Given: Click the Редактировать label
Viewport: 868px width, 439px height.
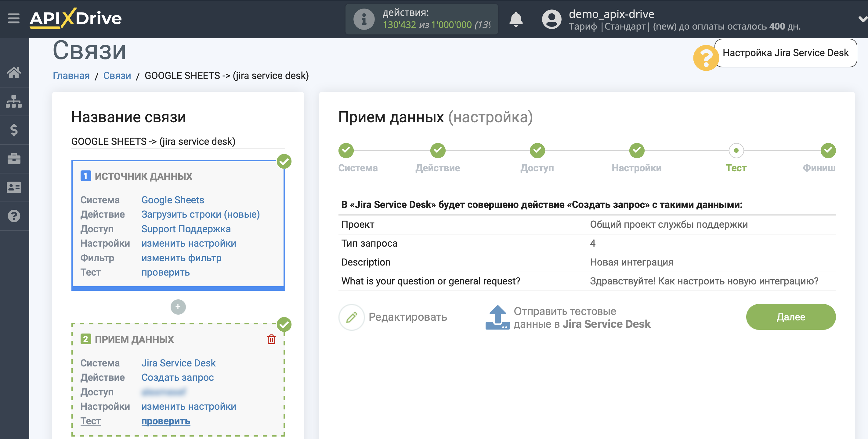Looking at the screenshot, I should tap(408, 317).
